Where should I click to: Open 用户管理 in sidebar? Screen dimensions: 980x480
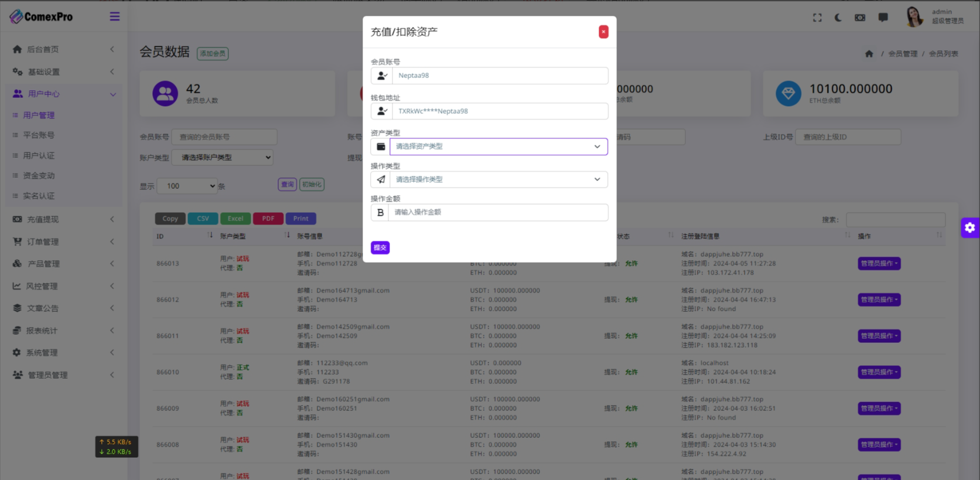click(39, 115)
